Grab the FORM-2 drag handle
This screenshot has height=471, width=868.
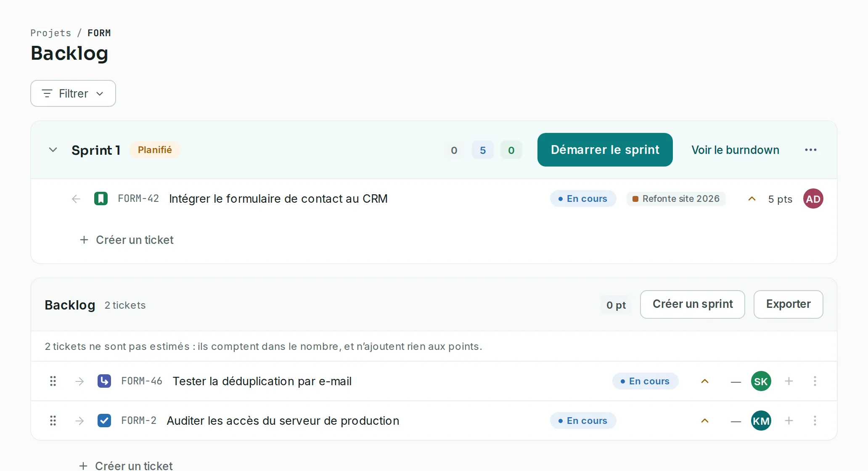pos(53,421)
